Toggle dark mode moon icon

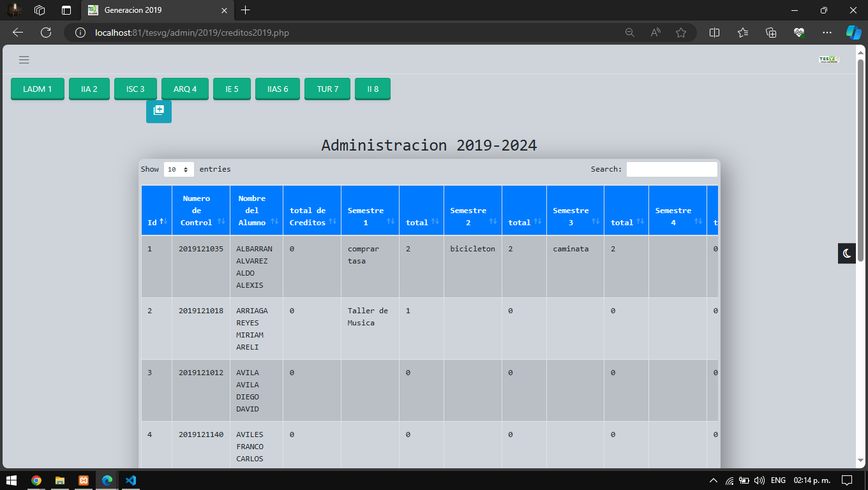[x=847, y=253]
